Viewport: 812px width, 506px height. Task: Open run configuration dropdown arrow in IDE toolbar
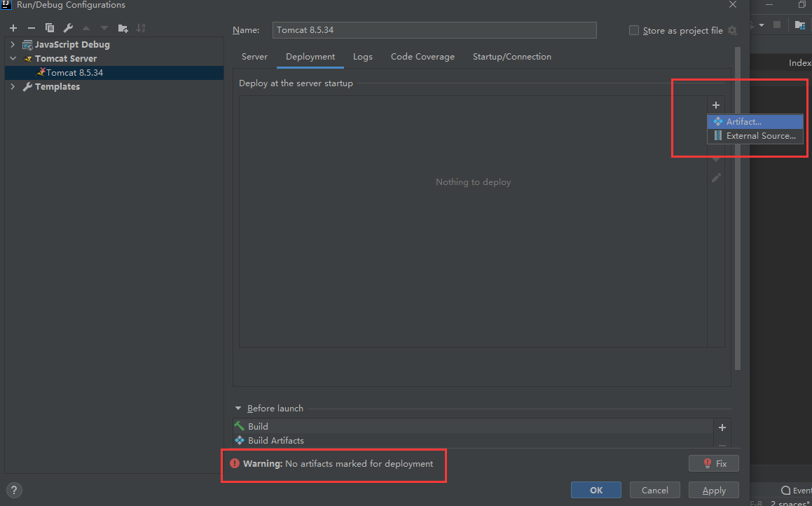coord(762,25)
